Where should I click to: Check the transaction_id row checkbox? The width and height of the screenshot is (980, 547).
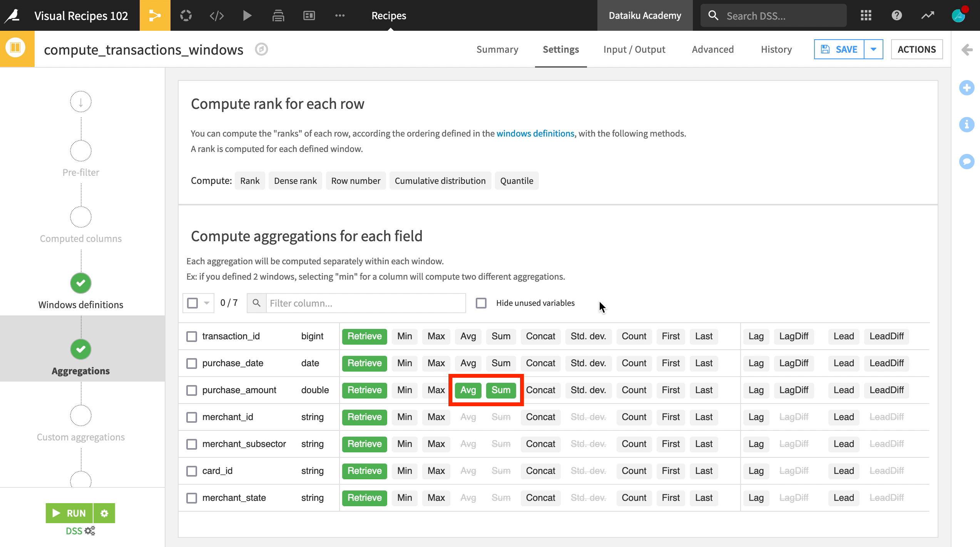pos(191,336)
